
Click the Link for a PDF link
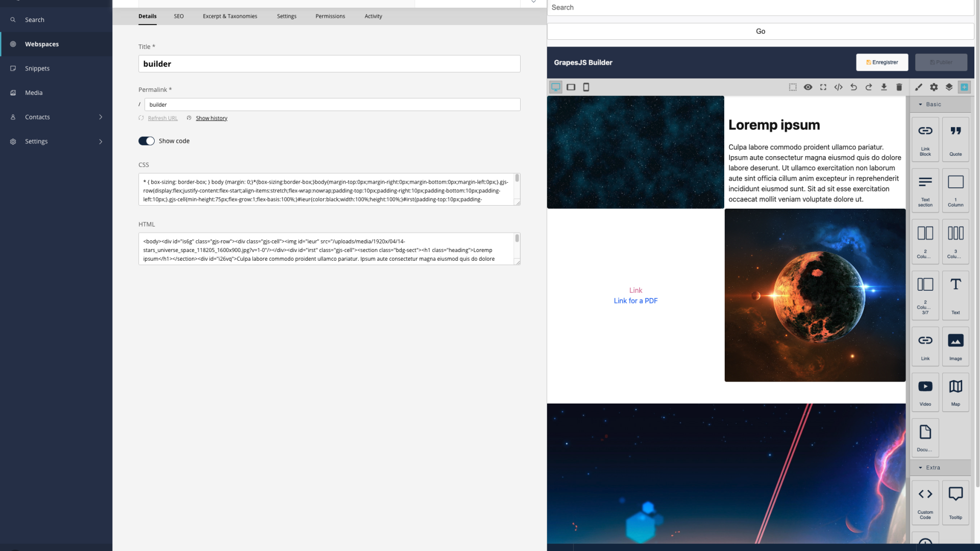(635, 301)
